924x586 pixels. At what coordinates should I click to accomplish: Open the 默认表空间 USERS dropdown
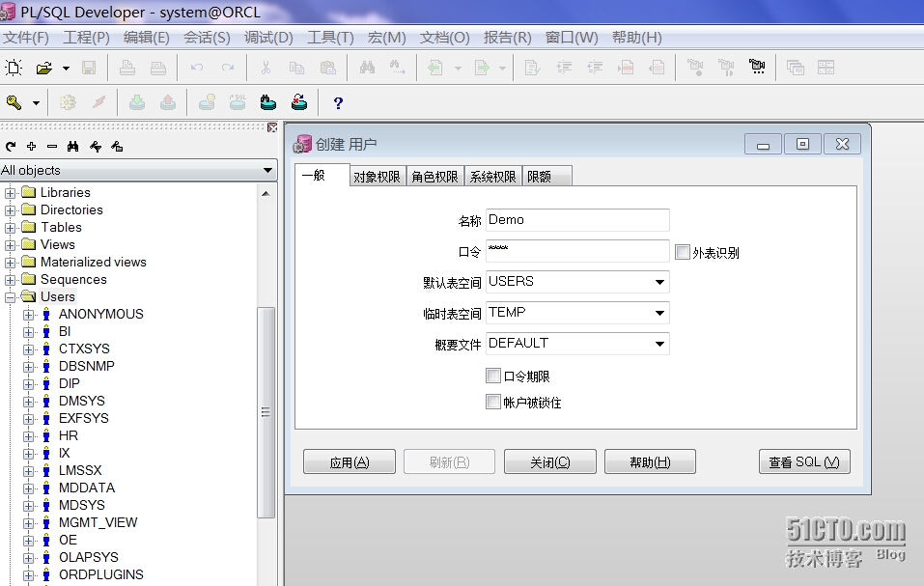(x=660, y=282)
